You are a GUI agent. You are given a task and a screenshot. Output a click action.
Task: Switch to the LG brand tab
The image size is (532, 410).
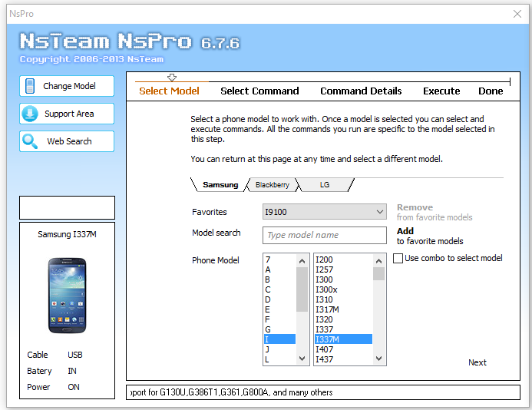point(325,184)
